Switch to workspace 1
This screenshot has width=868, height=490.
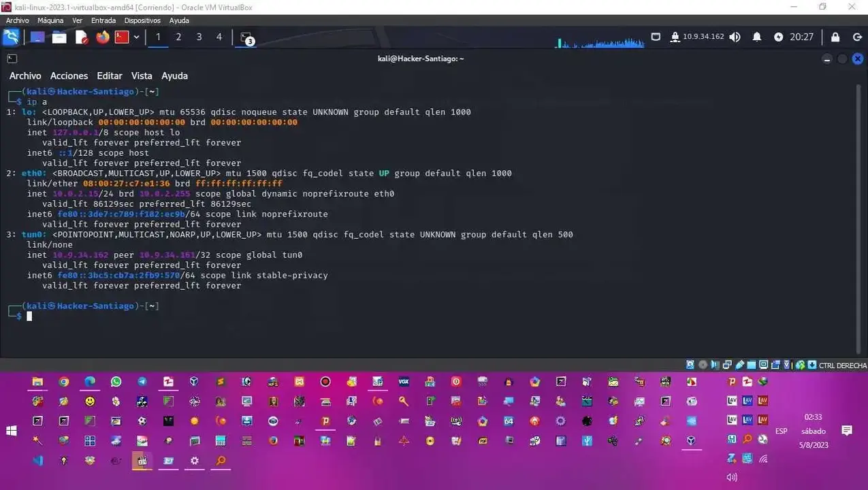tap(158, 37)
